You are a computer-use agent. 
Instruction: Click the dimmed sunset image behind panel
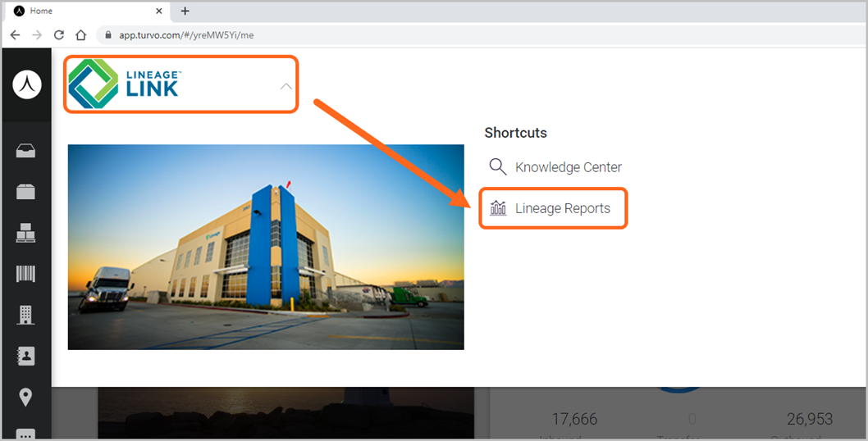[286, 413]
